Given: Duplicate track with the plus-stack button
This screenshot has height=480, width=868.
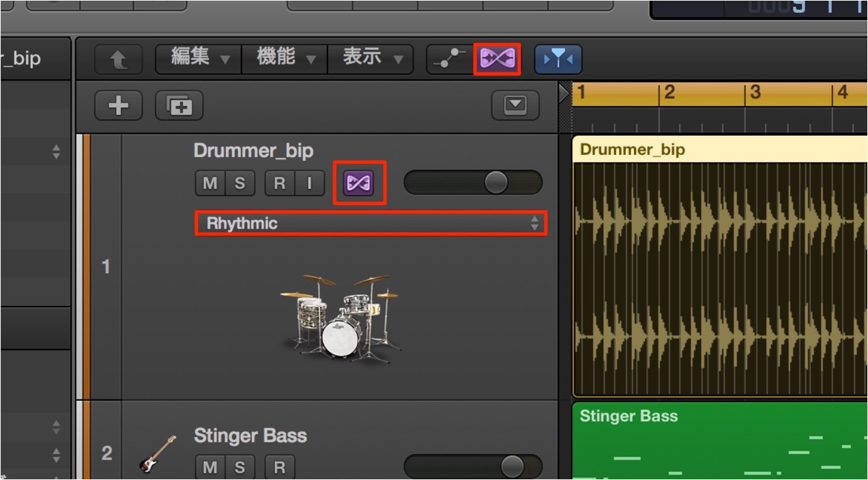Looking at the screenshot, I should pos(179,105).
